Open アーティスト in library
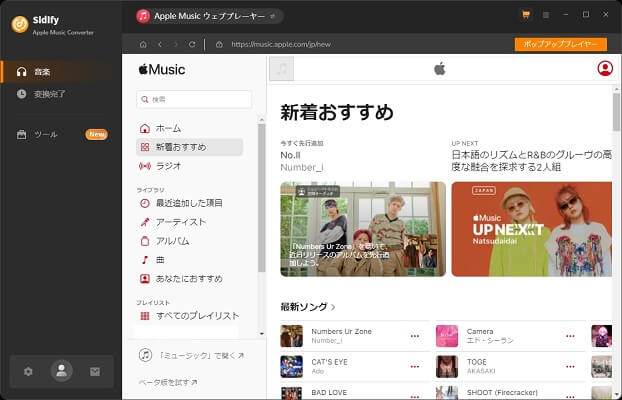The image size is (622, 400). tap(190, 222)
